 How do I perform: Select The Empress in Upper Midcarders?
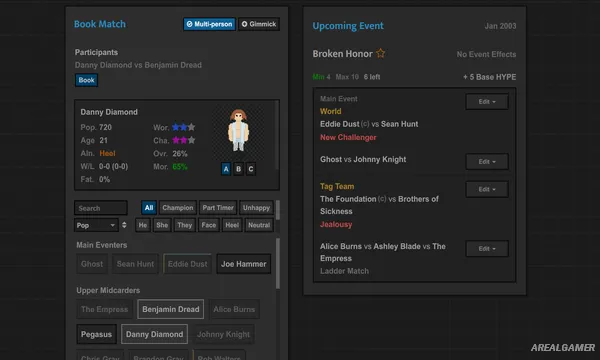click(104, 309)
